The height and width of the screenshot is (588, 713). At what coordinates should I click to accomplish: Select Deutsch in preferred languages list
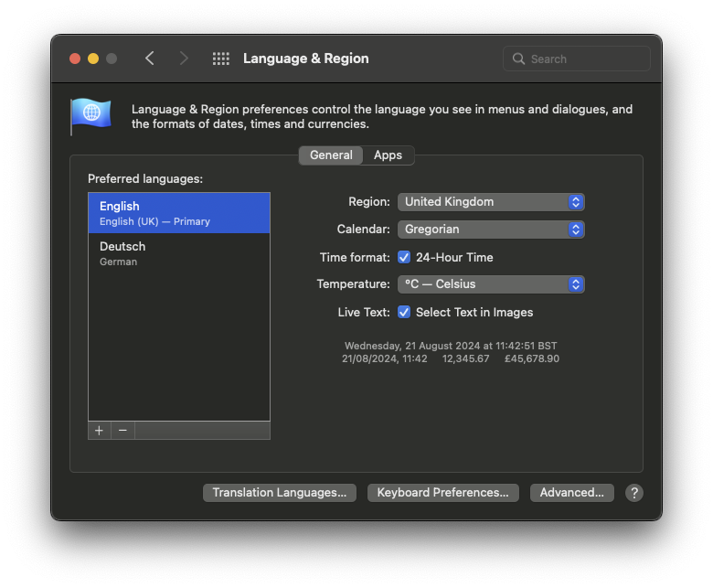[179, 253]
